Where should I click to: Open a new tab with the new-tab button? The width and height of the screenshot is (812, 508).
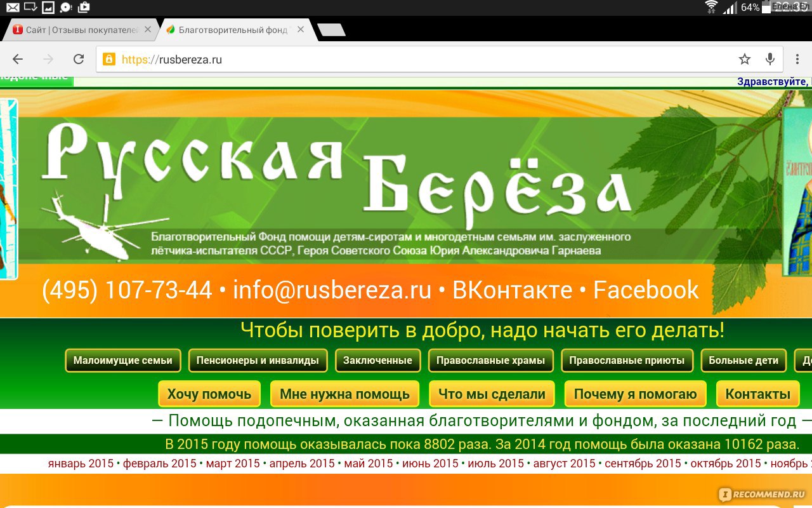click(331, 30)
